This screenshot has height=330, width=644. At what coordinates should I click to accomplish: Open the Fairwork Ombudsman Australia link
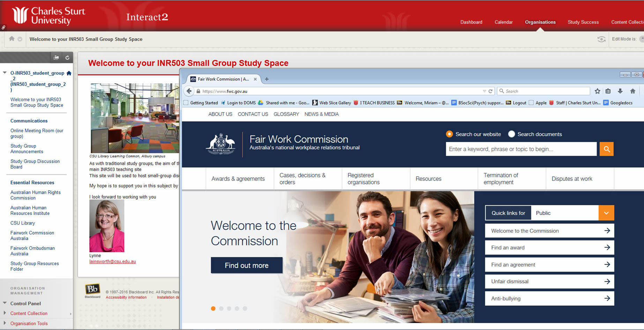coord(32,251)
